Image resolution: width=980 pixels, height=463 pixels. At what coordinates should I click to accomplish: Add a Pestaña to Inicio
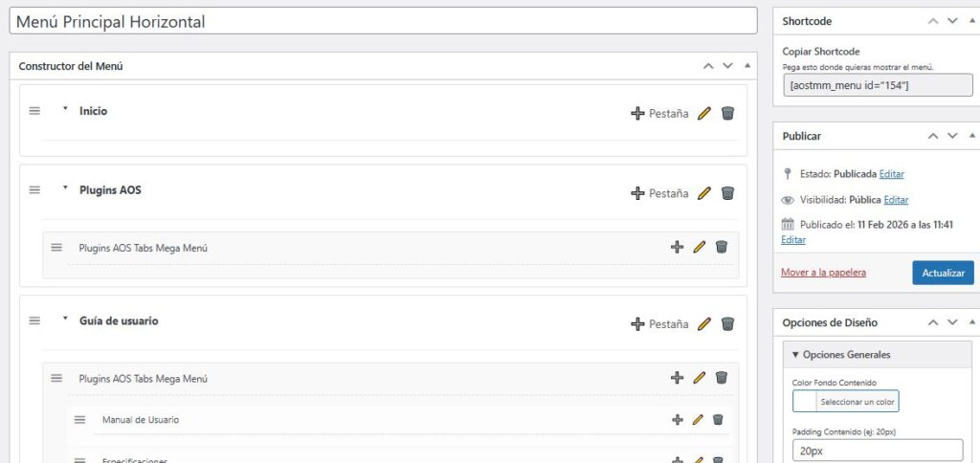pyautogui.click(x=659, y=113)
